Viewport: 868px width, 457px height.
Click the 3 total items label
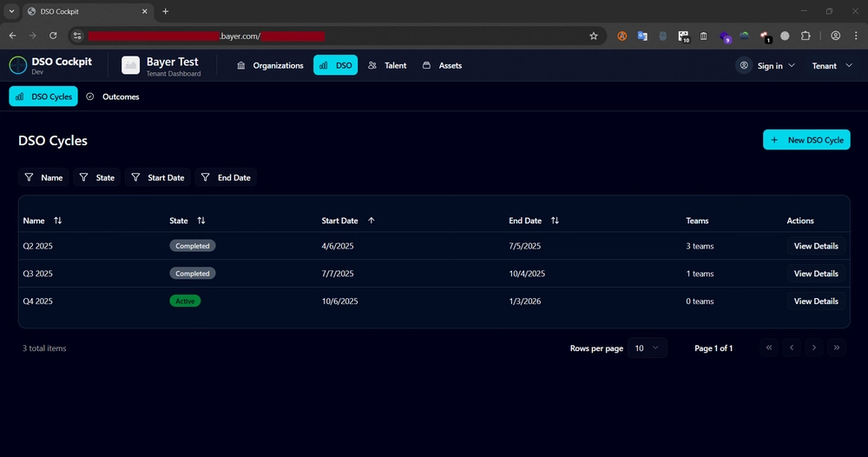pos(44,348)
